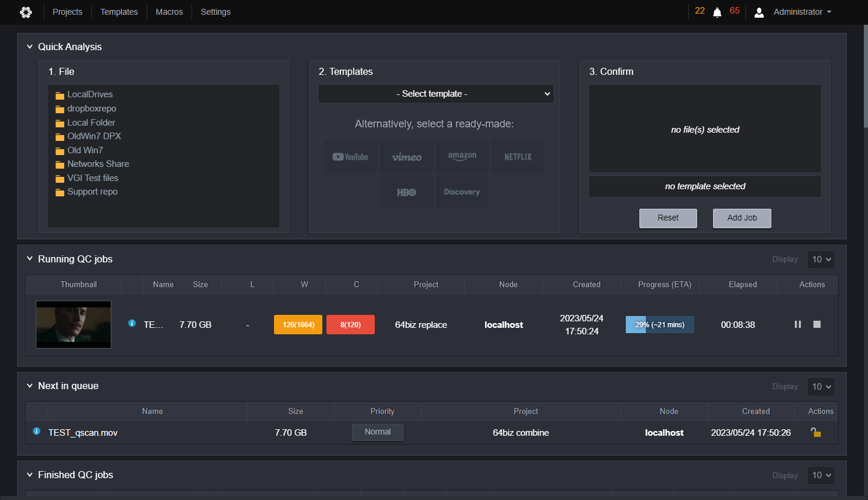
Task: Choose the Amazon ready-made template
Action: coord(462,157)
